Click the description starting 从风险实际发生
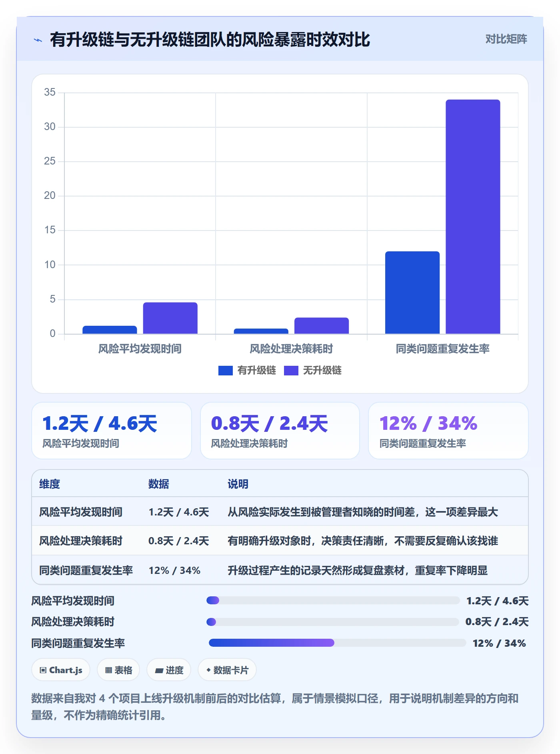This screenshot has height=754, width=560. [363, 512]
